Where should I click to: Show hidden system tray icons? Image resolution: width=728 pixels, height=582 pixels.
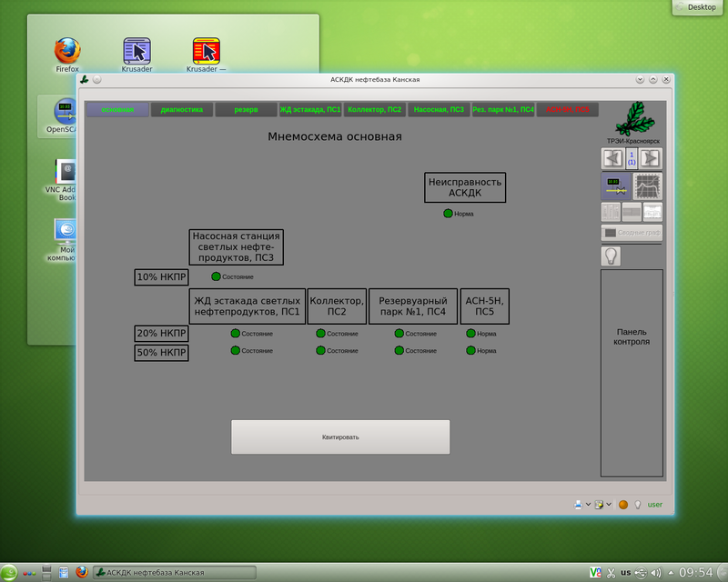pyautogui.click(x=671, y=573)
